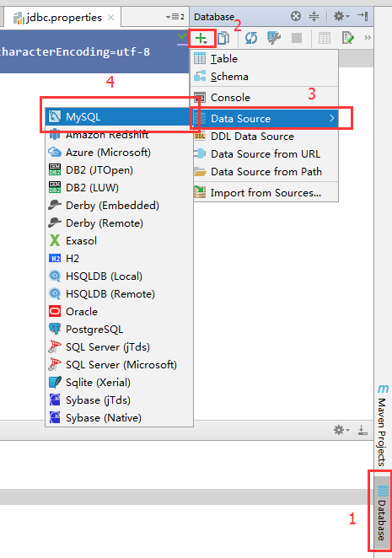Image resolution: width=392 pixels, height=558 pixels.
Task: Select HSQLDB (Local) data source
Action: (x=119, y=276)
